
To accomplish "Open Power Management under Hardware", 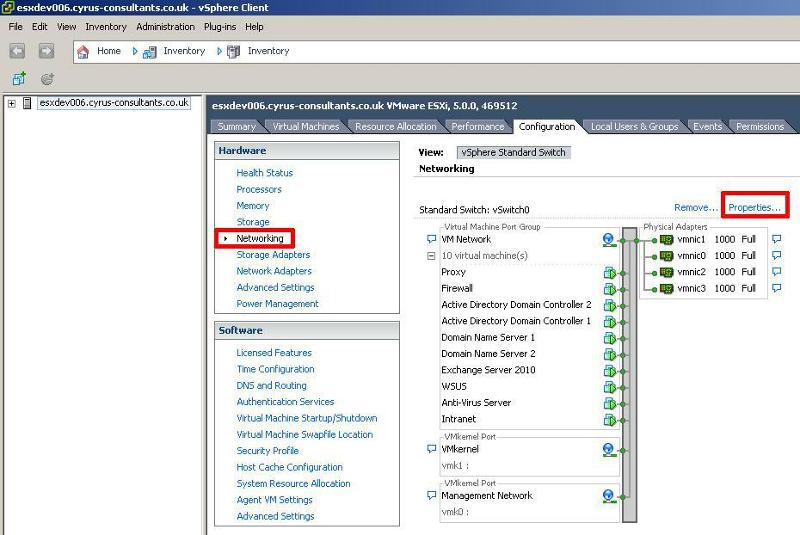I will 277,303.
